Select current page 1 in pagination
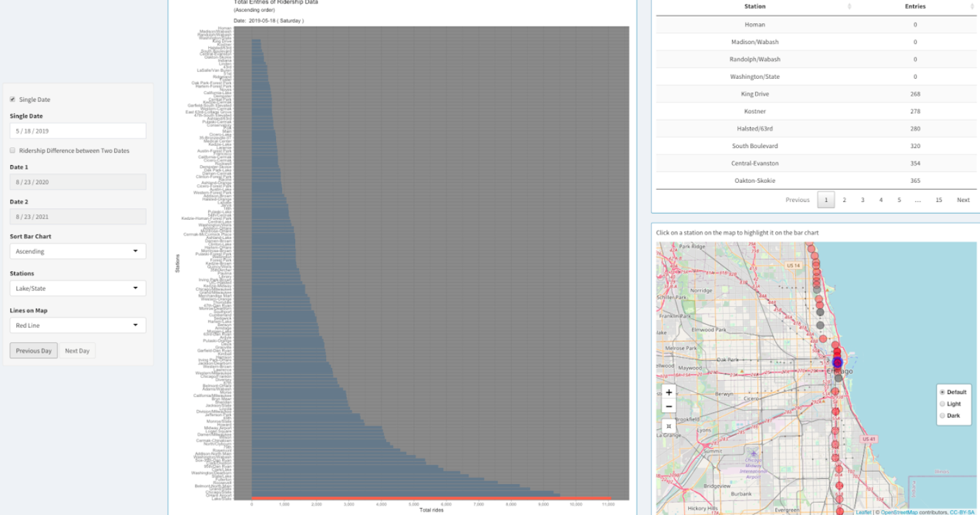The image size is (980, 515). [826, 200]
